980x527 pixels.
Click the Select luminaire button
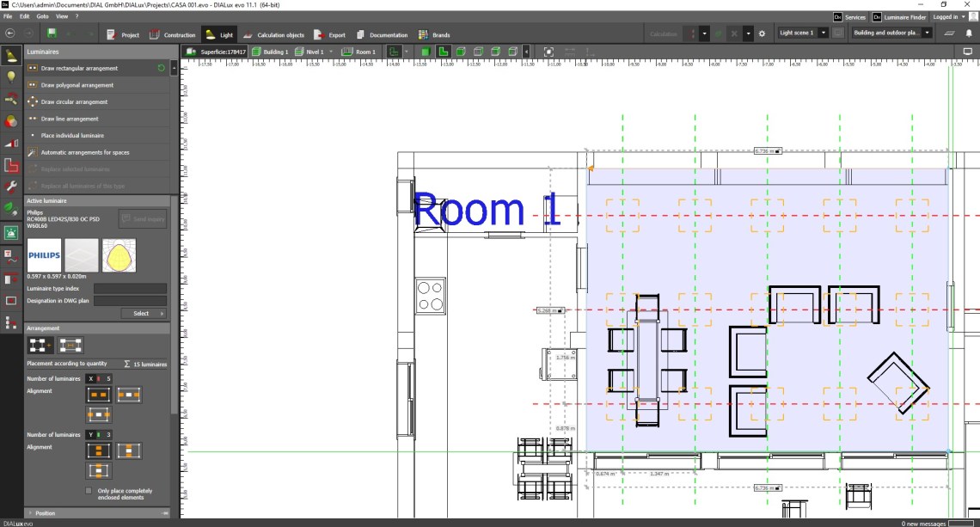point(144,314)
